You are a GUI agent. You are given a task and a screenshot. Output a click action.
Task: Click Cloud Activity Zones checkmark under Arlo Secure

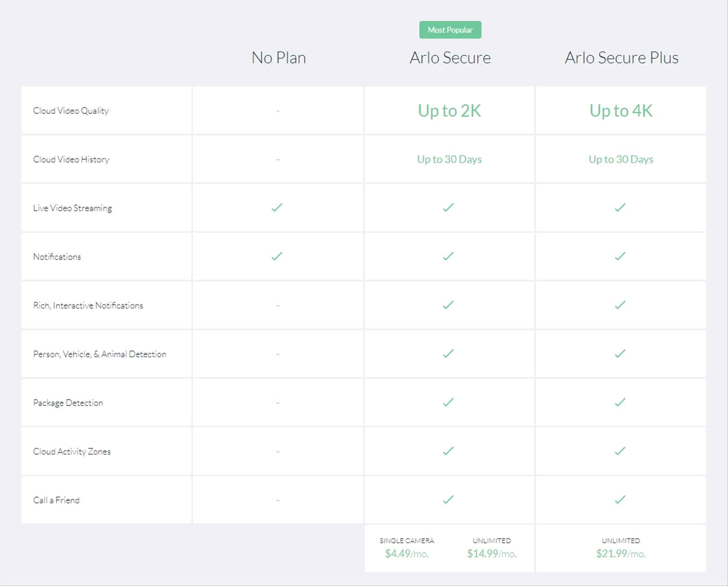click(x=448, y=451)
